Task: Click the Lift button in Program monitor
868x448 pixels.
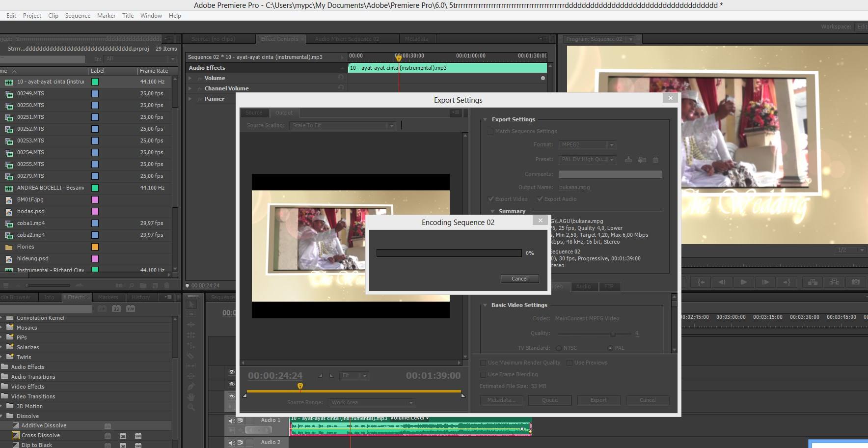Action: coord(813,282)
